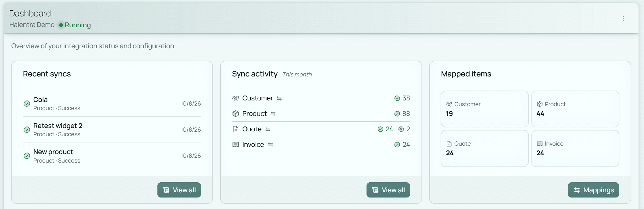Click the Invoice icon in Sync activity
Image resolution: width=644 pixels, height=209 pixels.
pyautogui.click(x=236, y=145)
